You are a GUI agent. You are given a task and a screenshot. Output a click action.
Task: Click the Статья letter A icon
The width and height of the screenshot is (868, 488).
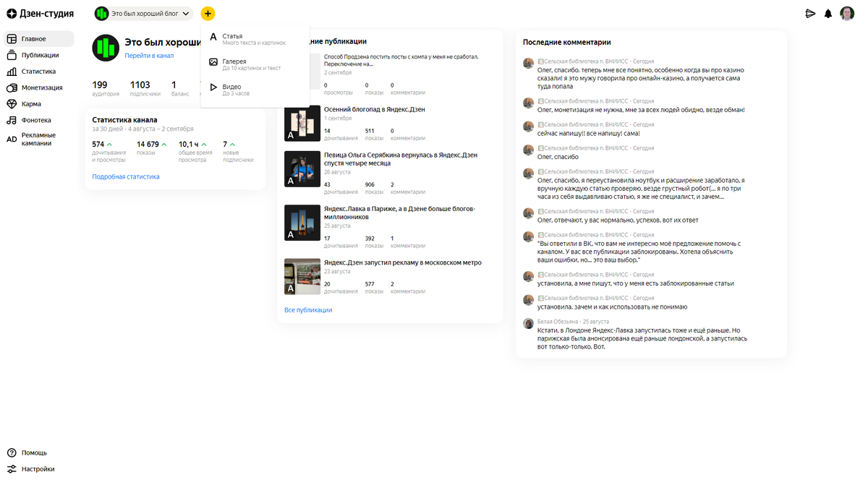tap(213, 37)
